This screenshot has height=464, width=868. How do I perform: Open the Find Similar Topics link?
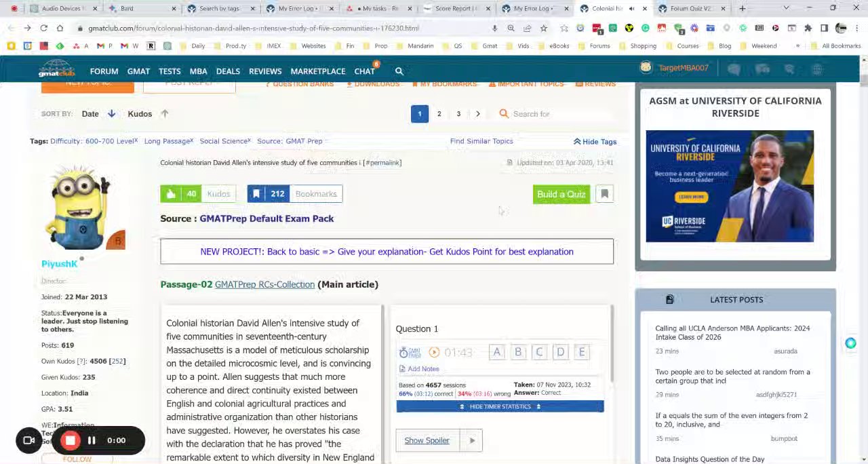pyautogui.click(x=481, y=141)
